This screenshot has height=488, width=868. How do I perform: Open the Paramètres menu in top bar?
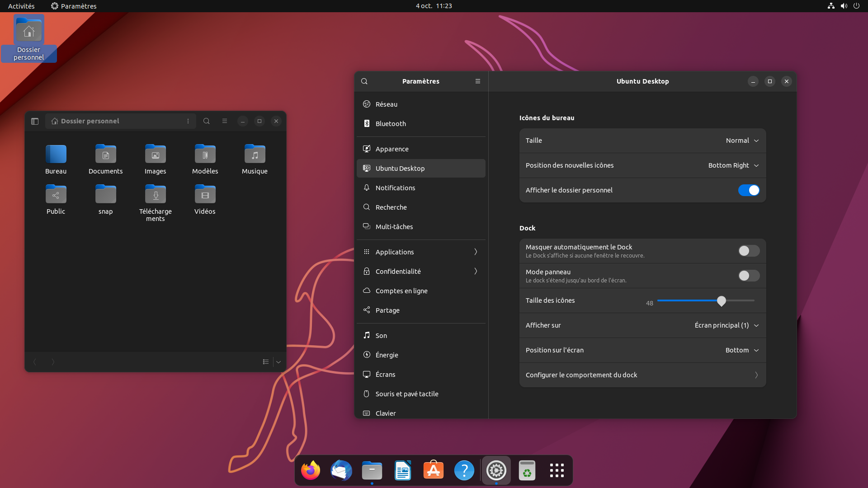click(73, 6)
